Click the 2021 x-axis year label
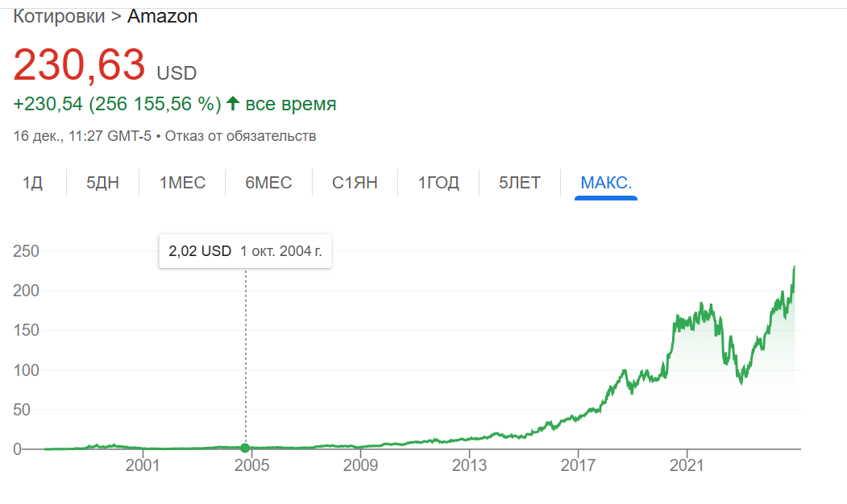847x504 pixels. [687, 465]
